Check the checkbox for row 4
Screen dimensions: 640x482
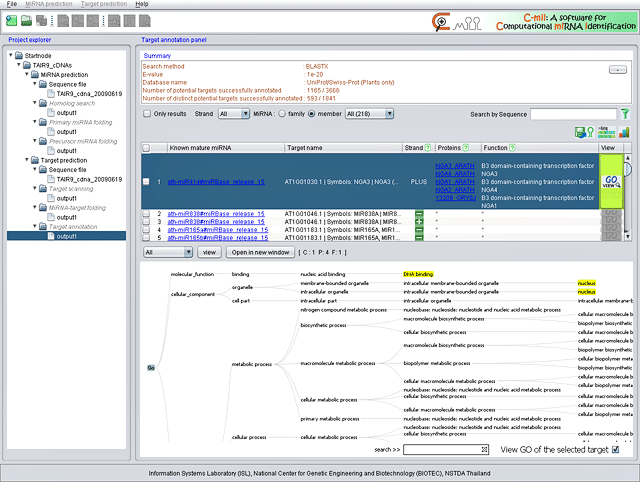pyautogui.click(x=146, y=230)
